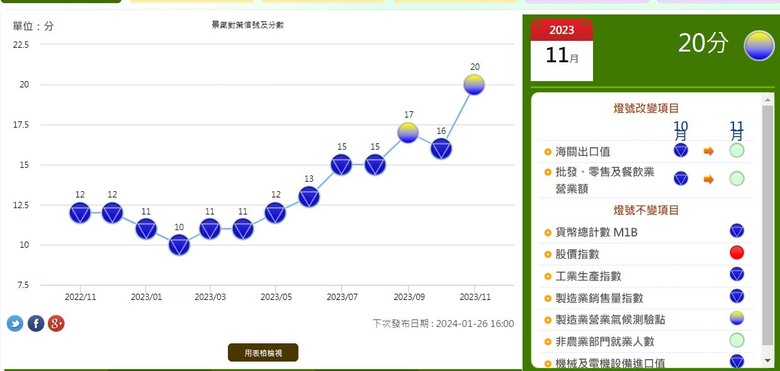This screenshot has width=780, height=371.
Task: Click the 11月 column header
Action: click(737, 131)
